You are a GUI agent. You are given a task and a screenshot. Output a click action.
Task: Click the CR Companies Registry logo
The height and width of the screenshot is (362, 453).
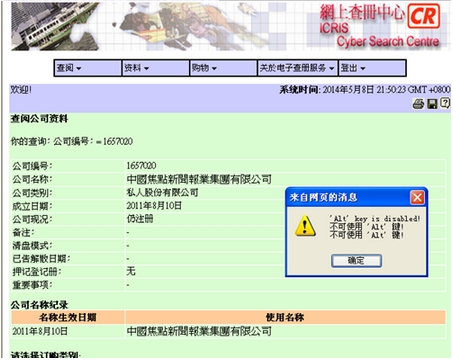pos(424,16)
